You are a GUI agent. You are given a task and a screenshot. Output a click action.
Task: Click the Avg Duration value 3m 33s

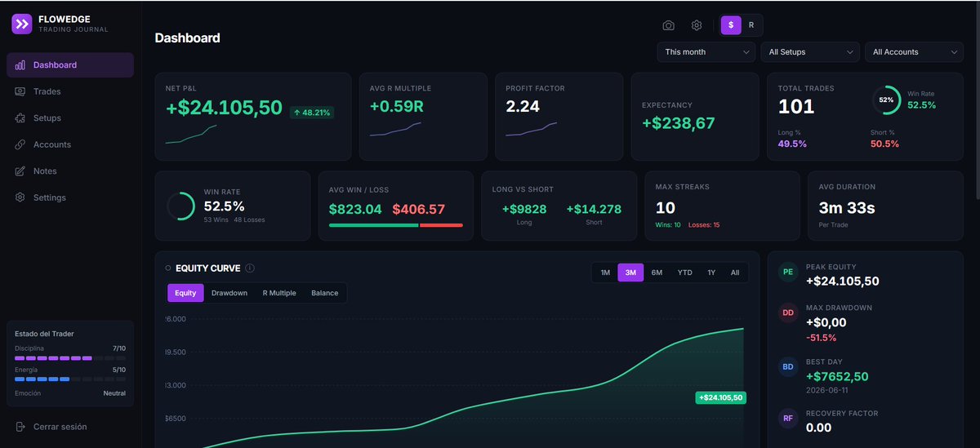point(847,208)
